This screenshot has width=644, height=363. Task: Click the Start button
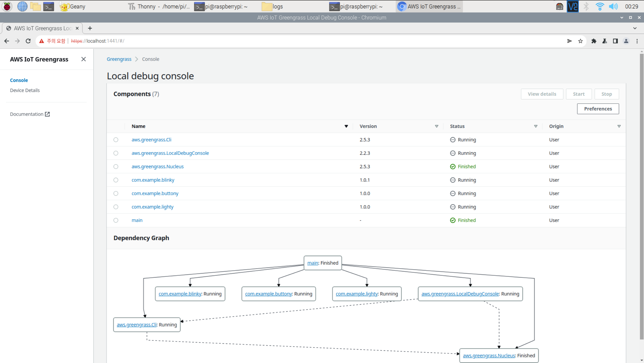tap(579, 94)
